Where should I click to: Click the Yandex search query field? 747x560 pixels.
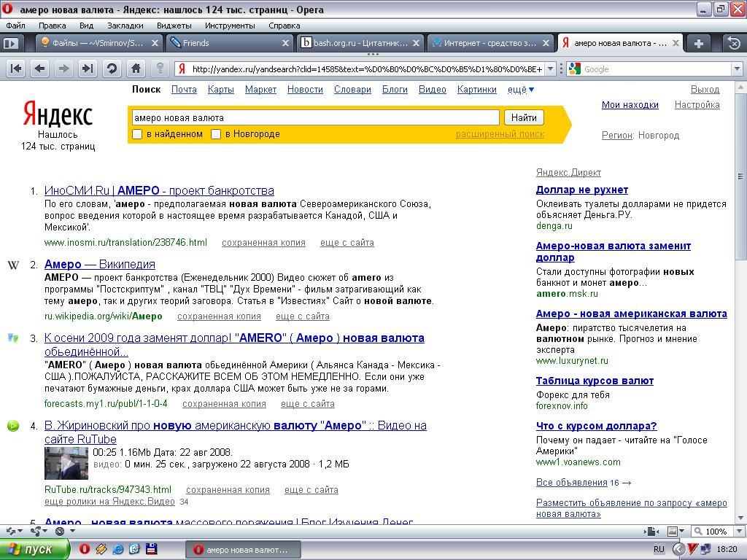(x=315, y=117)
